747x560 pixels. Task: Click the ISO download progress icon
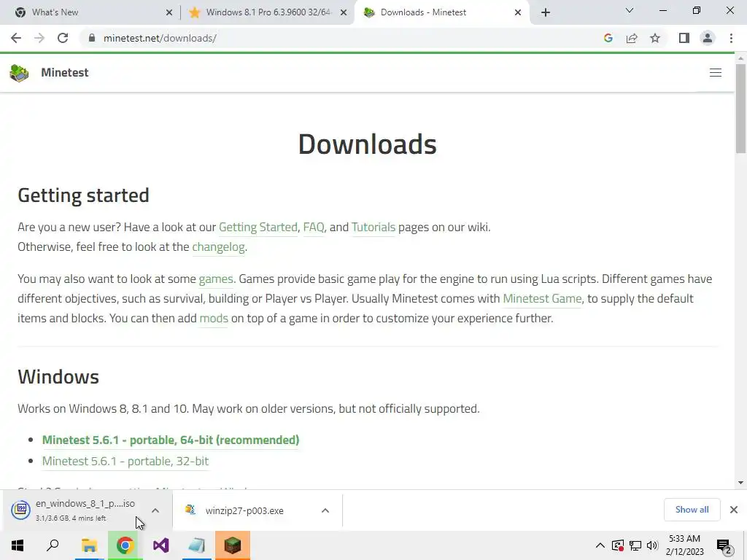click(x=21, y=510)
